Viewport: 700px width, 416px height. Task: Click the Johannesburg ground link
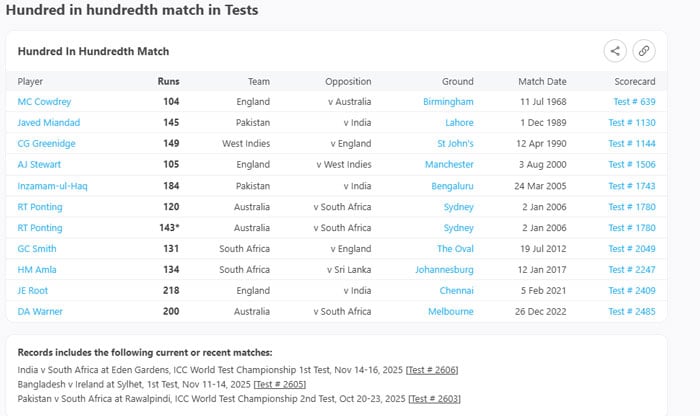click(441, 270)
